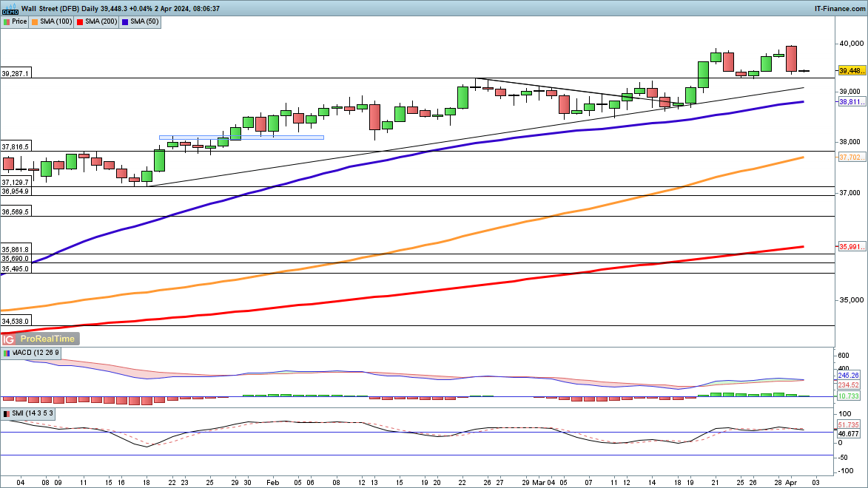Click the red-green Price legend icon
Image resolution: width=868 pixels, height=488 pixels.
pos(7,21)
